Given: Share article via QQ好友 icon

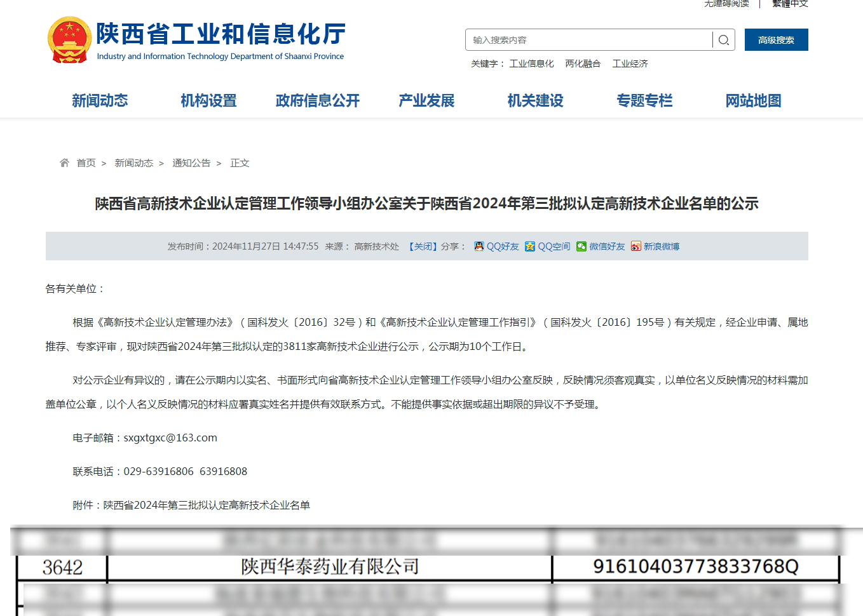Looking at the screenshot, I should [x=479, y=246].
